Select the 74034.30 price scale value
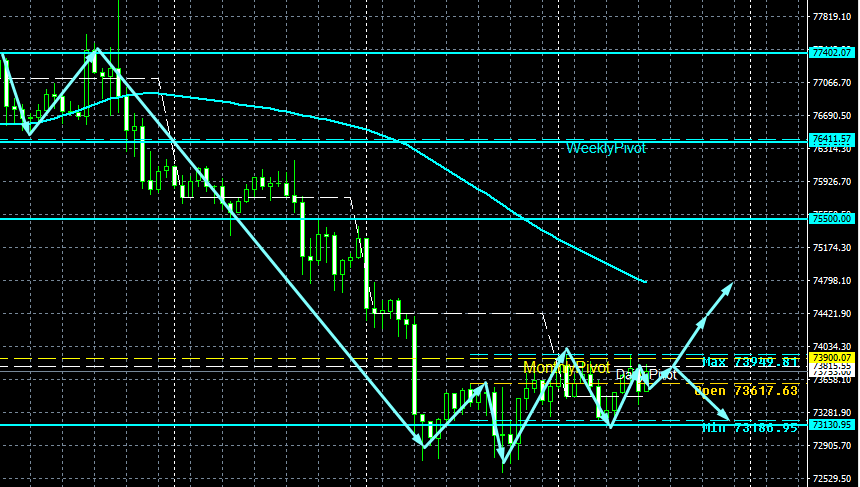 click(831, 347)
